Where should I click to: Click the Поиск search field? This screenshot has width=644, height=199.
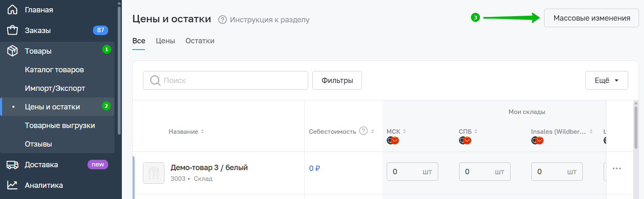tap(226, 80)
